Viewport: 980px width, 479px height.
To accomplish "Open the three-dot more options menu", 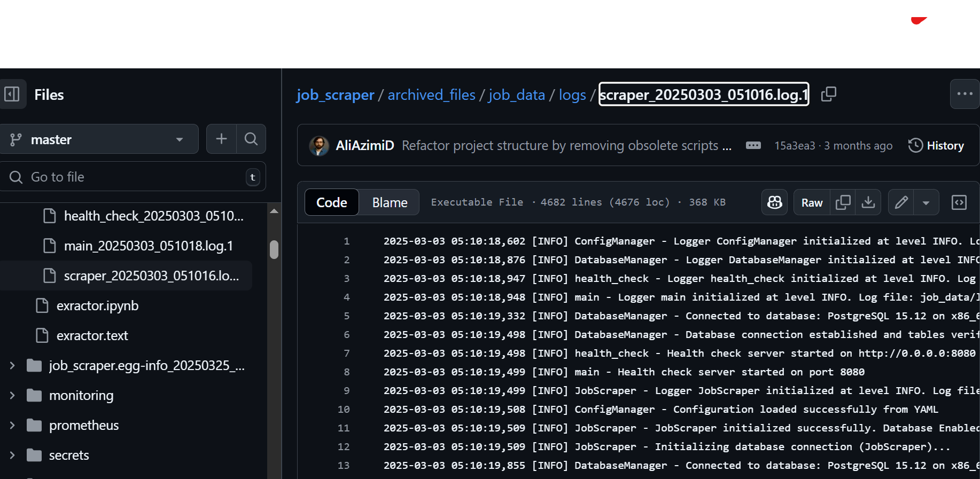I will coord(965,94).
